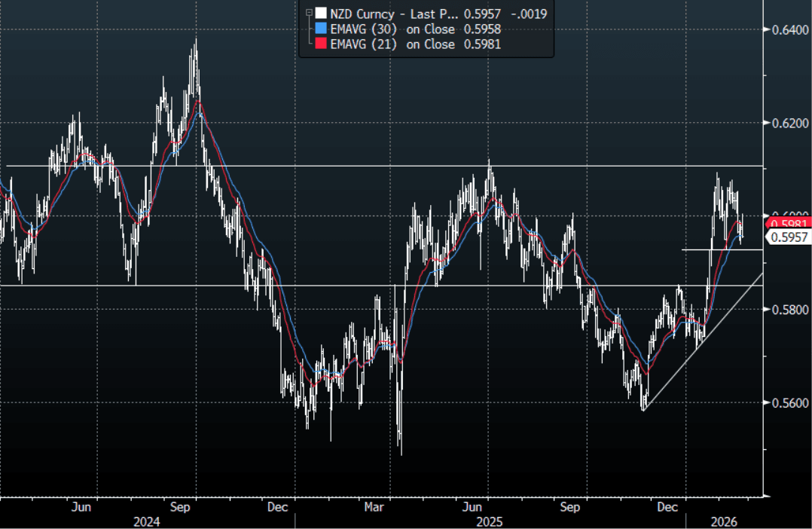Click the 0.5600 axis value
Image resolution: width=812 pixels, height=529 pixels.
790,403
